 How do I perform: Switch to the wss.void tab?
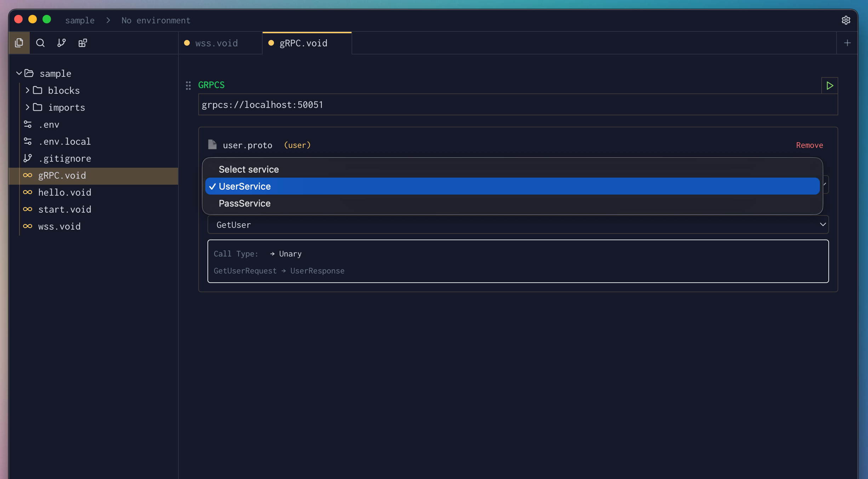point(217,43)
